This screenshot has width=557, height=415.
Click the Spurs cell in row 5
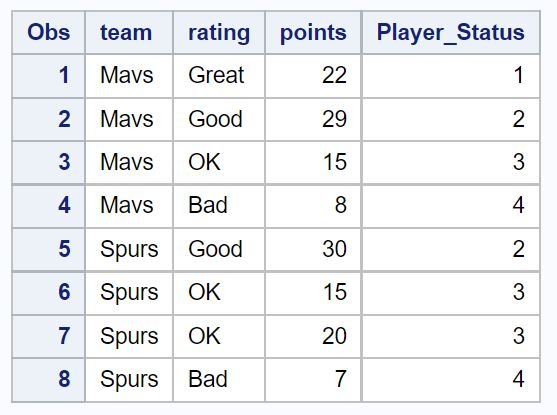pos(129,249)
